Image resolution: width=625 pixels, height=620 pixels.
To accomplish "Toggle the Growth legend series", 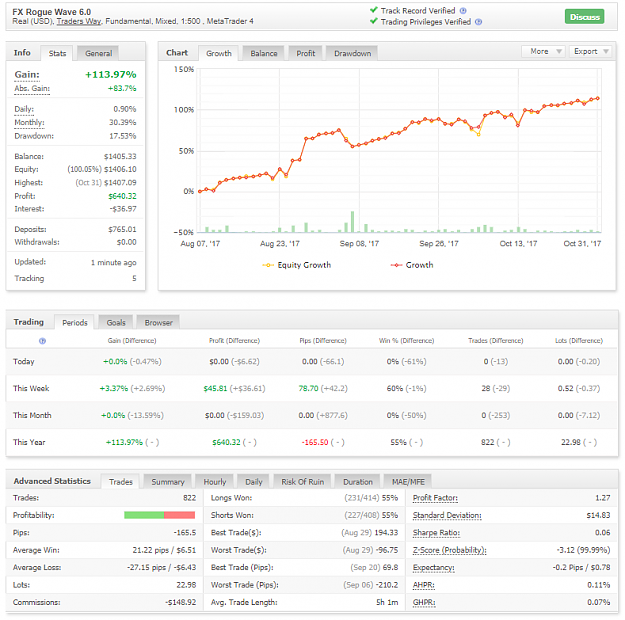I will 412,265.
